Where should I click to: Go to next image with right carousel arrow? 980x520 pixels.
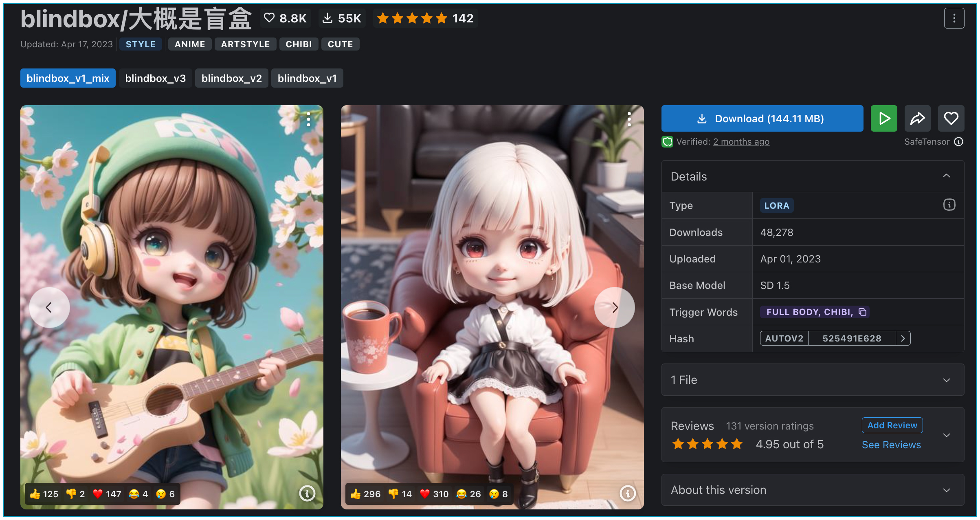614,307
